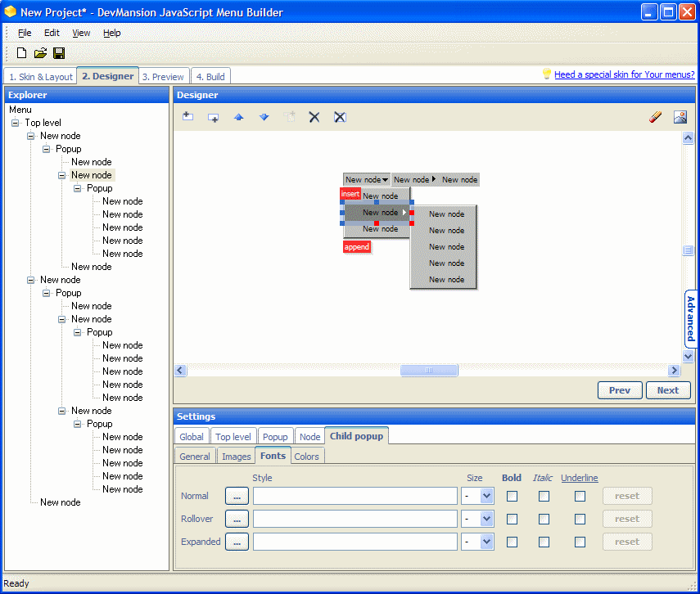Viewport: 700px width, 594px height.
Task: Enable Italic for the Rollover font
Action: click(544, 519)
